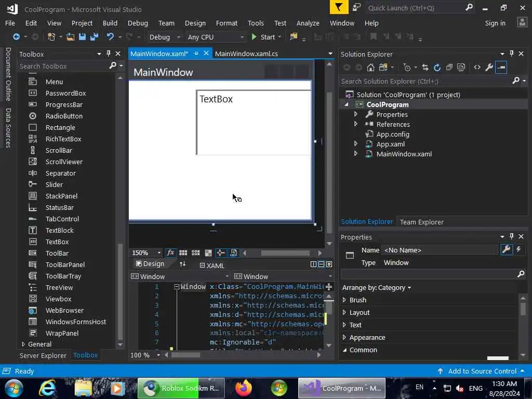Refresh the Solution Explorer
Image resolution: width=532 pixels, height=399 pixels.
click(x=437, y=68)
